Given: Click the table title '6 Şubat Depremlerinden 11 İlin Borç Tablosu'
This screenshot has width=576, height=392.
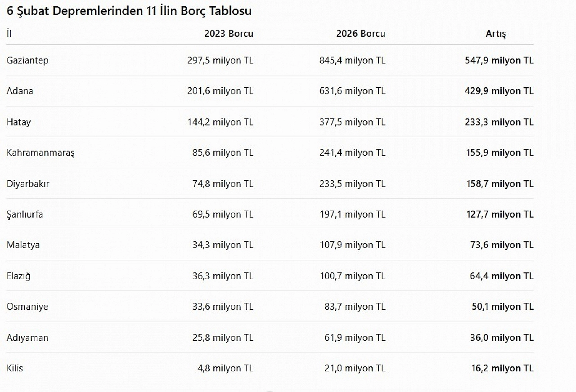Looking at the screenshot, I should [x=129, y=12].
